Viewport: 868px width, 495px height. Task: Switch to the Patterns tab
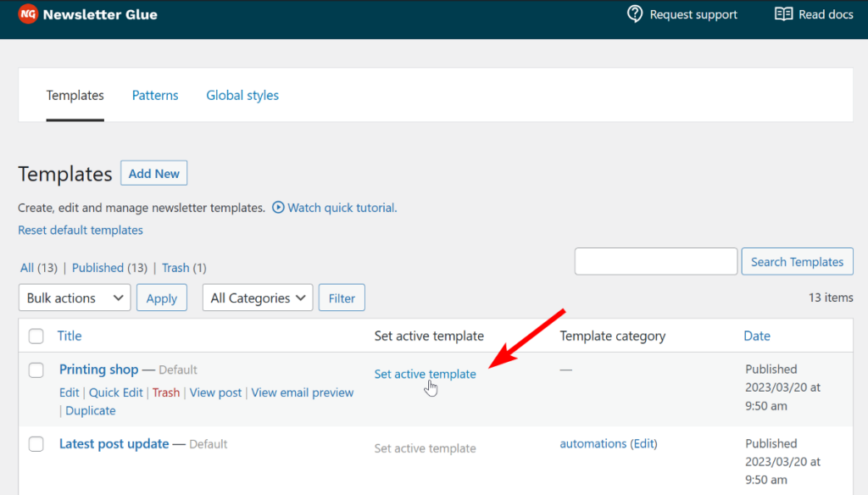point(154,95)
